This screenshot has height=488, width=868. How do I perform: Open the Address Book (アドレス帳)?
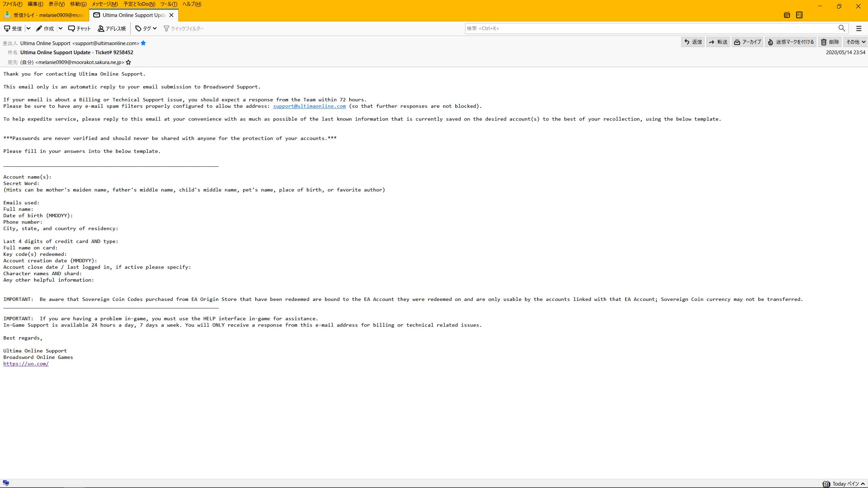click(x=112, y=28)
